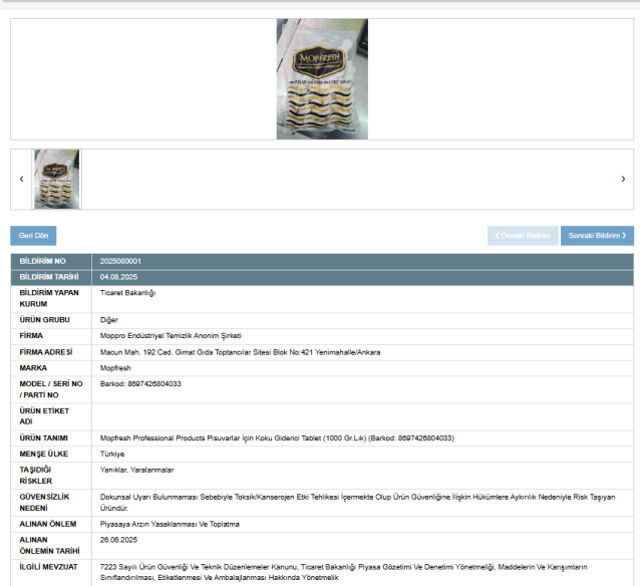Click the Alınan Önlemin Tarihi value 26.06.2025
The width and height of the screenshot is (640, 586).
point(118,539)
